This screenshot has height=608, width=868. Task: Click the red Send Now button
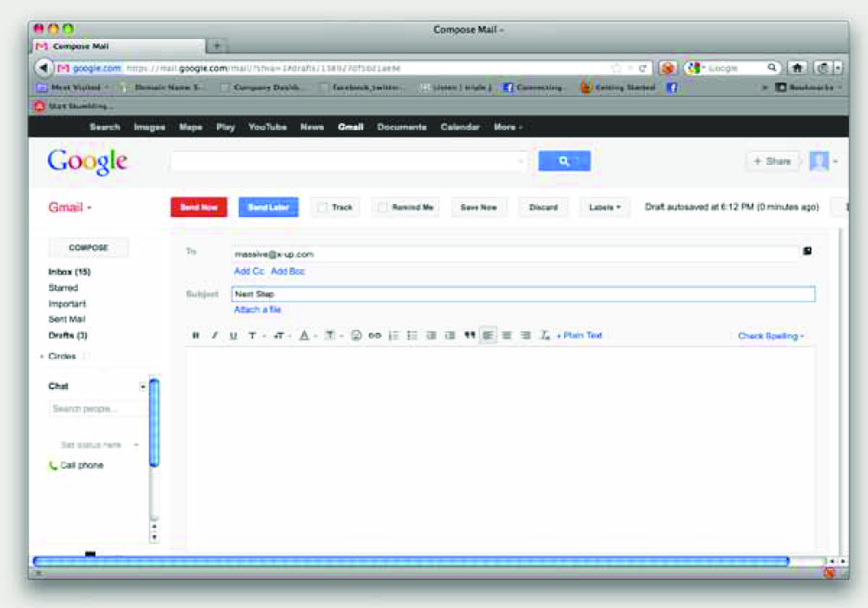199,207
